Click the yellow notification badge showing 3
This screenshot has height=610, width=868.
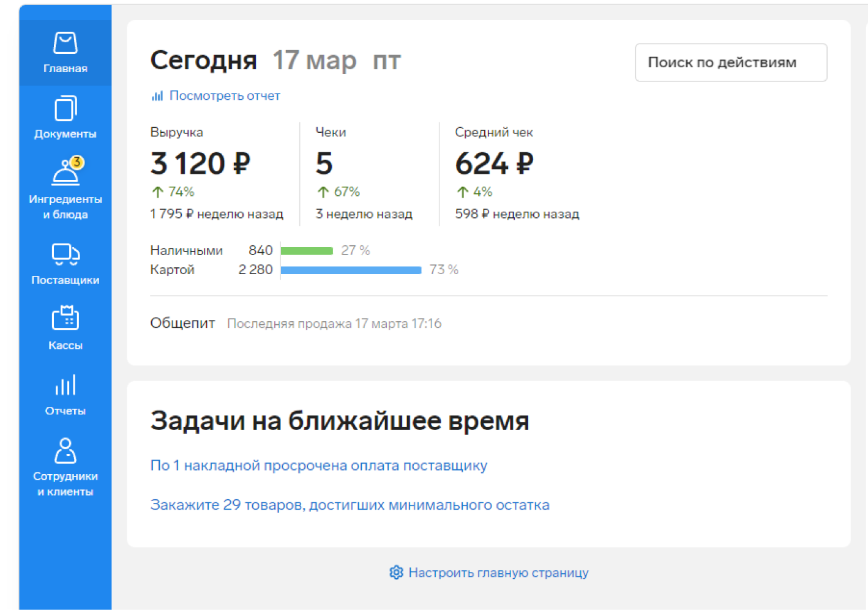77,162
